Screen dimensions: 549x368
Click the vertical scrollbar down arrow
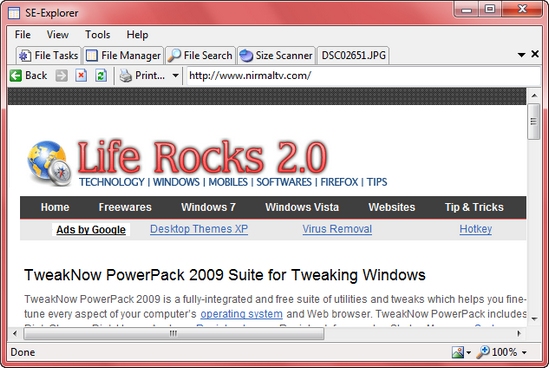[534, 319]
